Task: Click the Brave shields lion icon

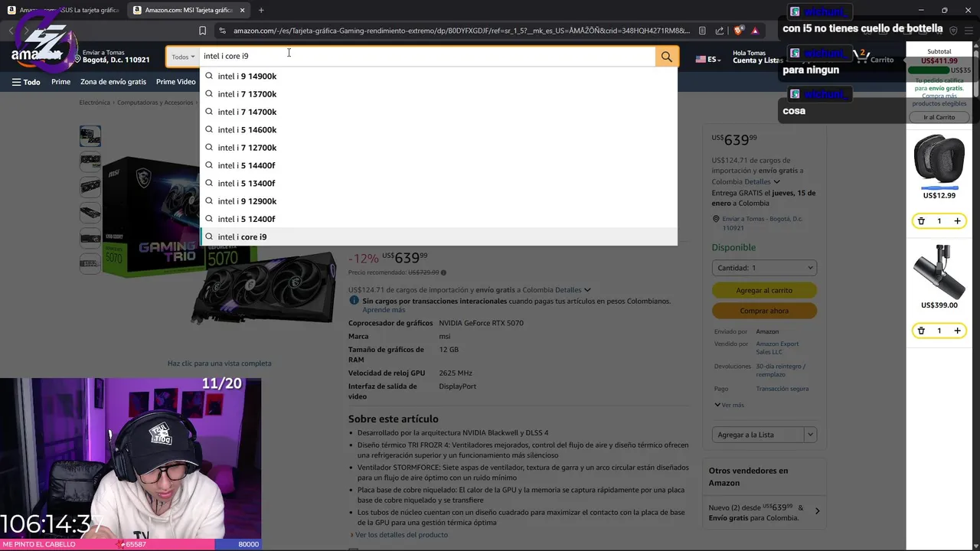Action: 738,31
